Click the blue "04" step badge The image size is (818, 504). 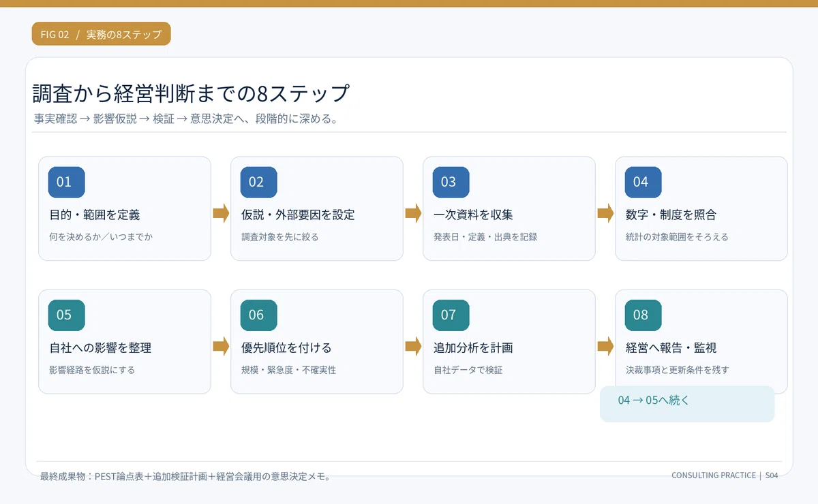643,182
